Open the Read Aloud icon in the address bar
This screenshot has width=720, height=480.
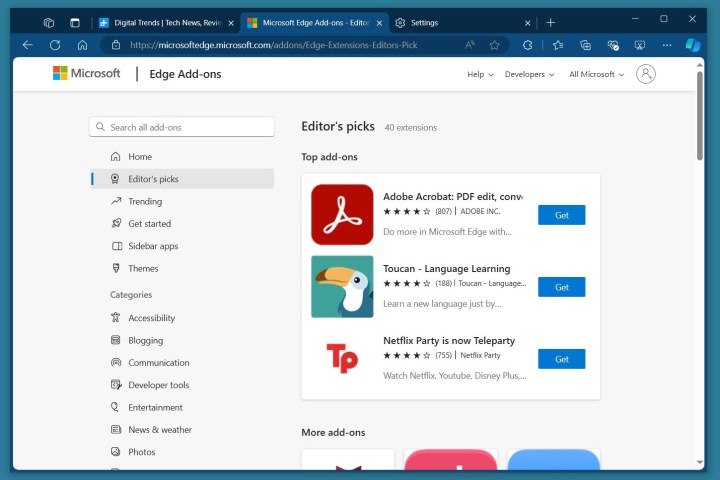(470, 45)
